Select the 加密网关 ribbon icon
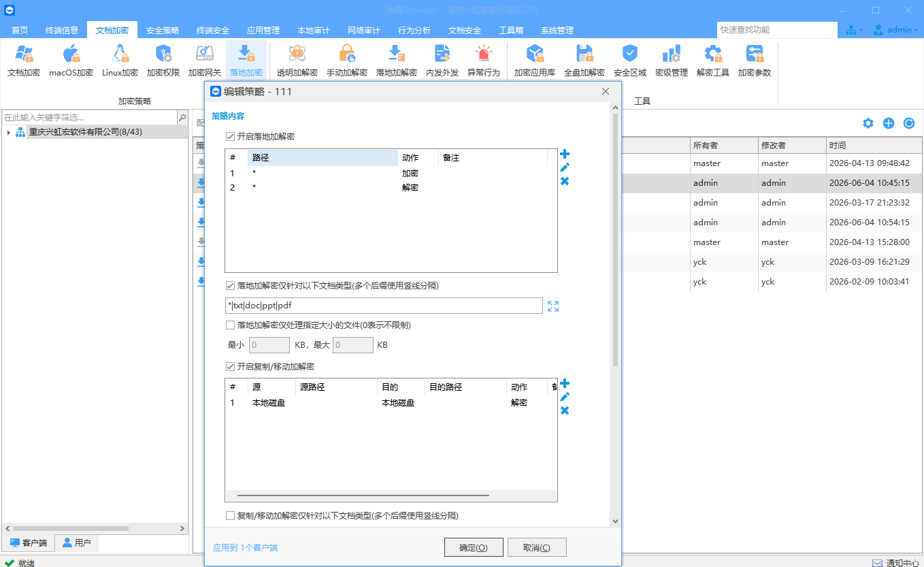Image resolution: width=924 pixels, height=567 pixels. (205, 61)
